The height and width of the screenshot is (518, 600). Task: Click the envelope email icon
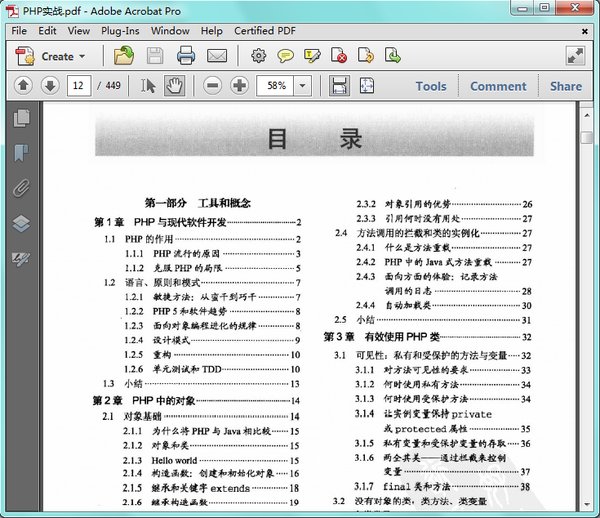click(216, 56)
